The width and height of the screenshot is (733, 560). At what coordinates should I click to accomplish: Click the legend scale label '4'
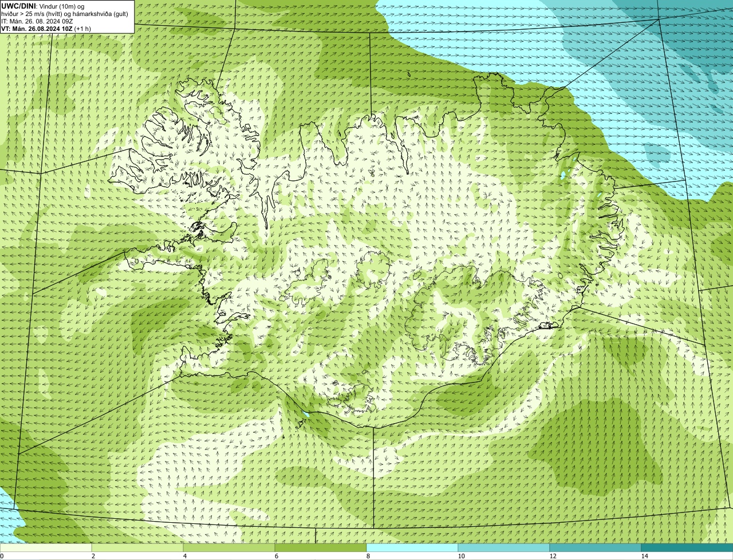pos(184,556)
